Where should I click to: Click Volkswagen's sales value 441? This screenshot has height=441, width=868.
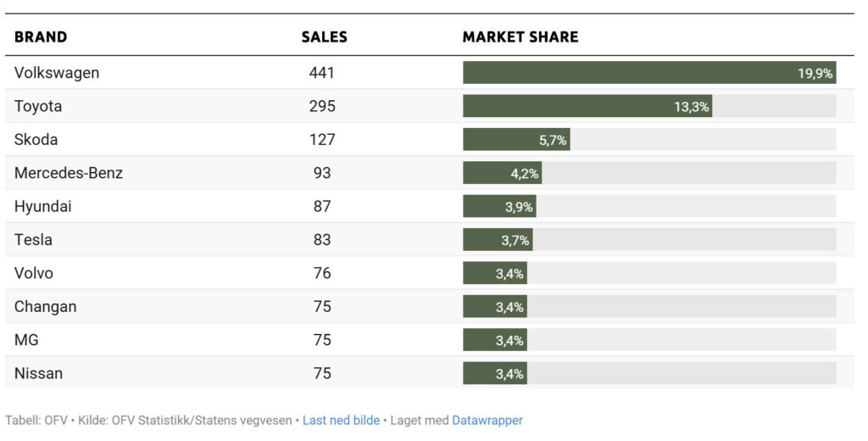tap(322, 73)
